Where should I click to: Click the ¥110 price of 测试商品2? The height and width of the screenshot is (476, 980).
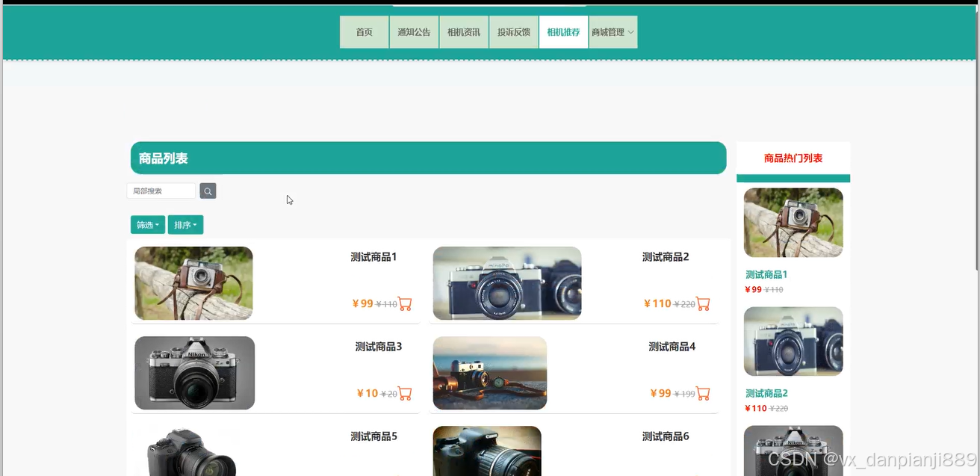click(657, 303)
